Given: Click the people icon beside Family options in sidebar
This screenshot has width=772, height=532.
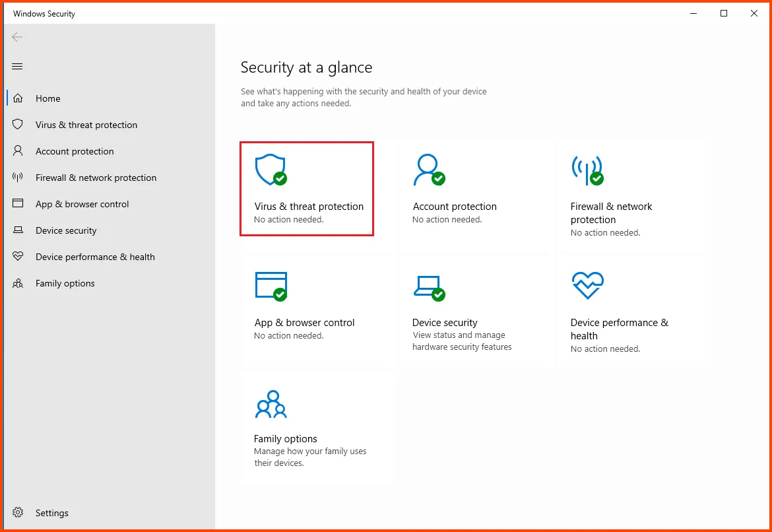Looking at the screenshot, I should [18, 283].
